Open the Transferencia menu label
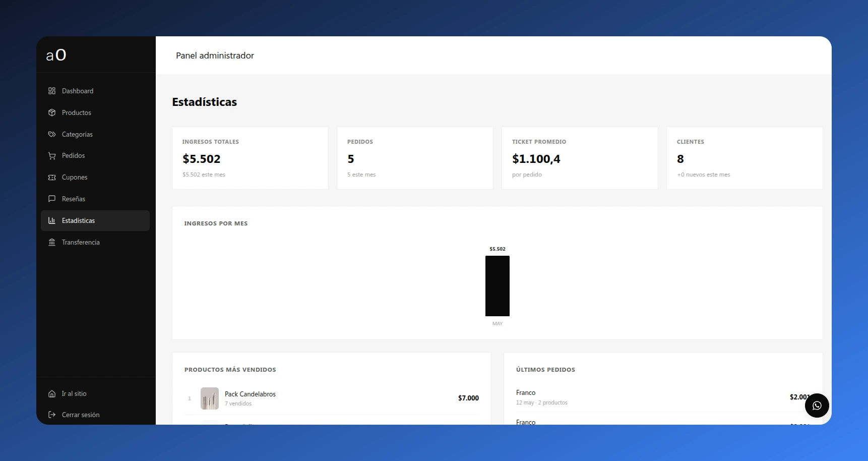Image resolution: width=868 pixels, height=461 pixels. point(81,242)
